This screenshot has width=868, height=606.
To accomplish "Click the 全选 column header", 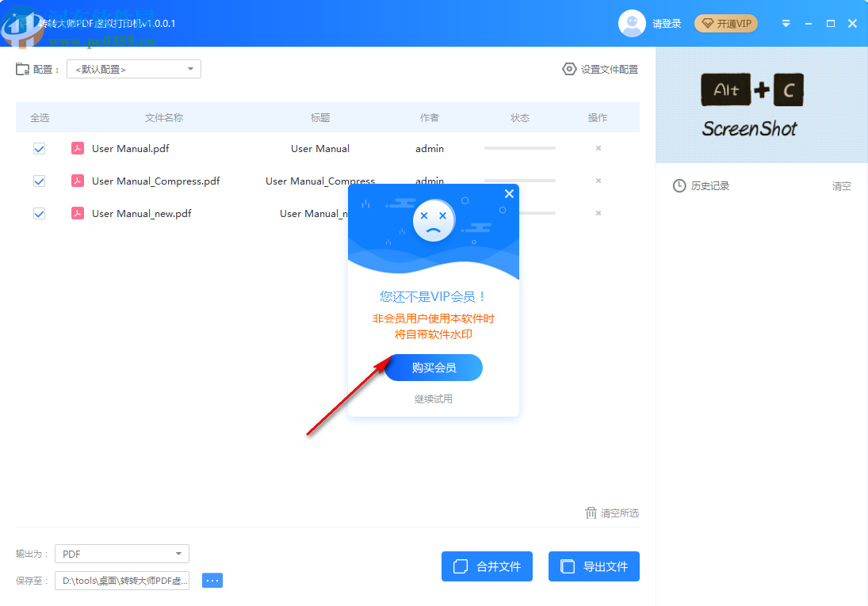I will [x=40, y=117].
